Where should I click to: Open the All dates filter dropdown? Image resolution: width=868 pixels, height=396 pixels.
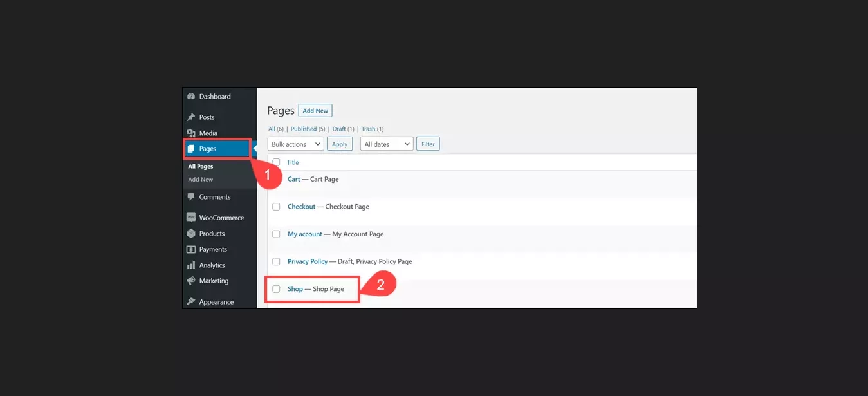386,143
